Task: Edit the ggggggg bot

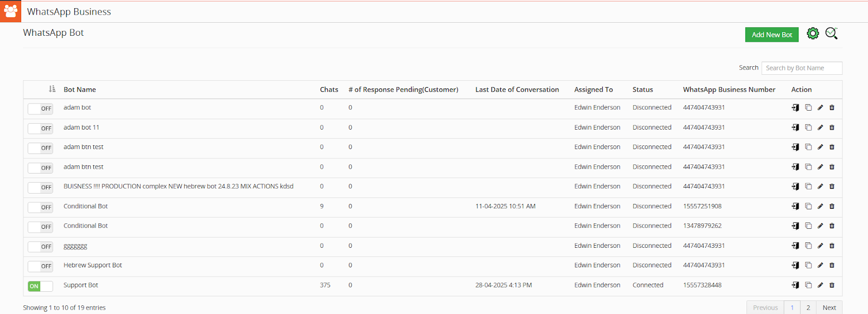Action: click(820, 246)
